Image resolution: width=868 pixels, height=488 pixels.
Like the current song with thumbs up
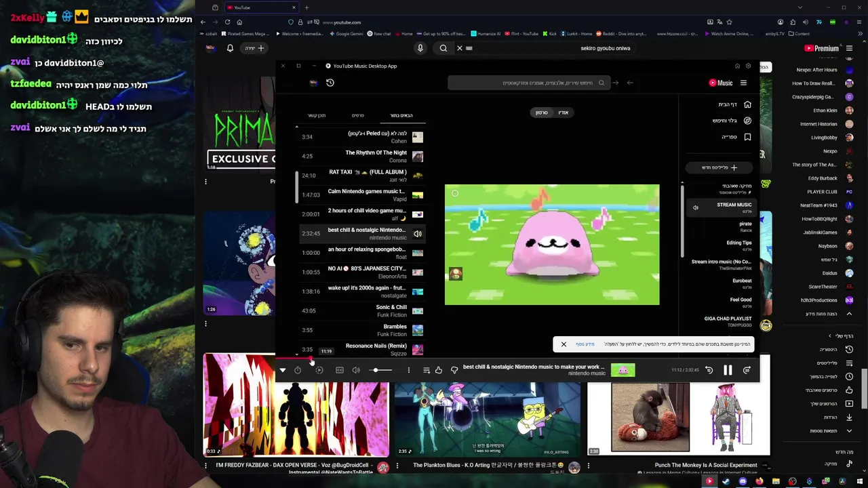[439, 370]
